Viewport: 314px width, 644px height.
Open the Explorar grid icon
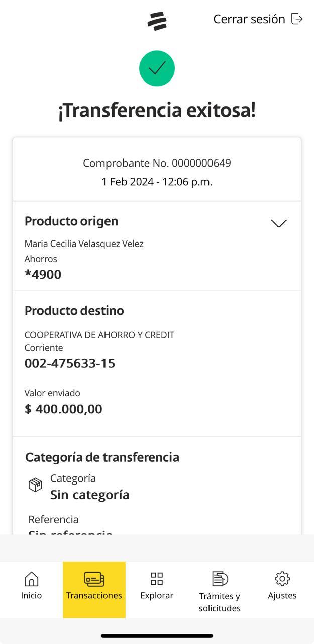click(157, 579)
